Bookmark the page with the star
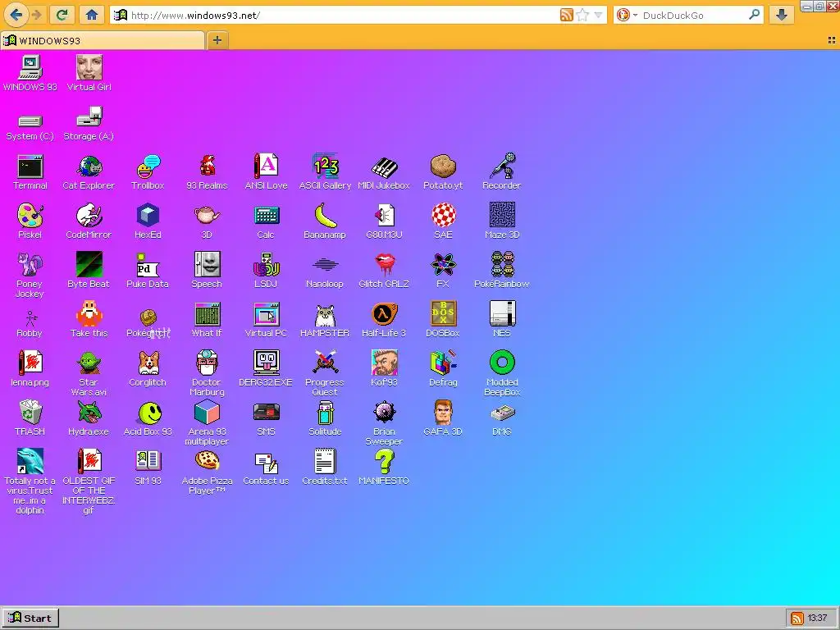Viewport: 840px width, 630px height. 582,15
